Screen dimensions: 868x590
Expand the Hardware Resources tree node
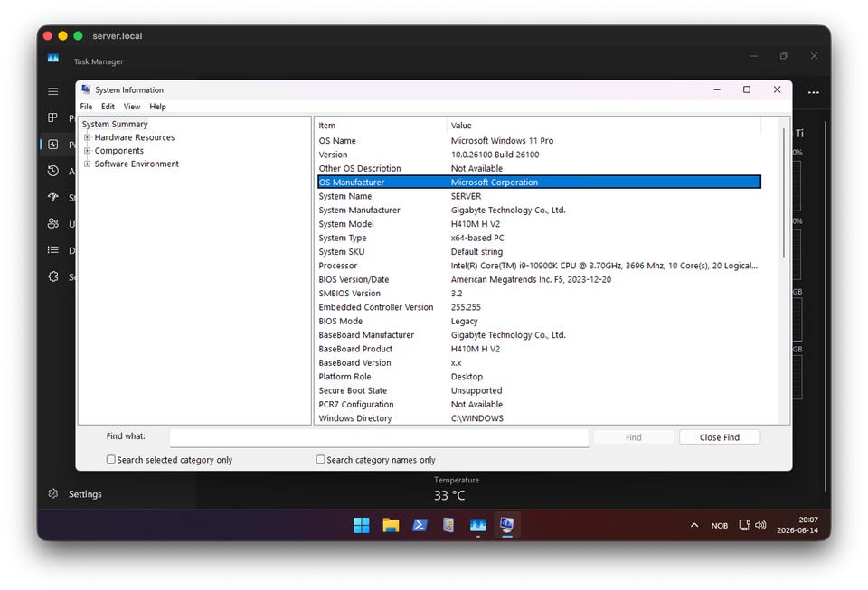[87, 137]
